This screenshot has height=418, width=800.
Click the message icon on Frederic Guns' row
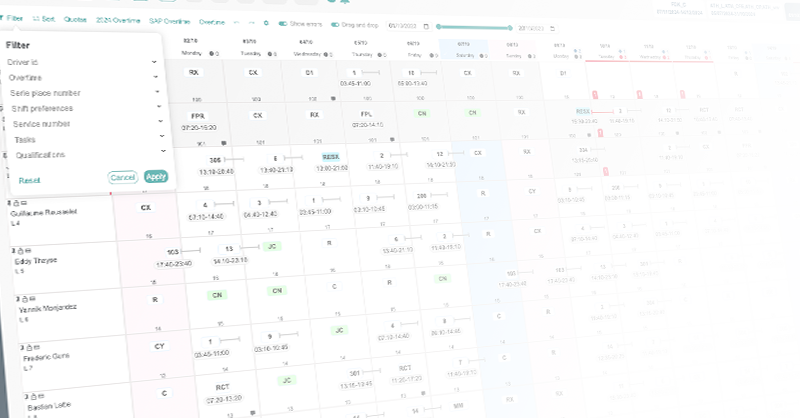coord(36,347)
